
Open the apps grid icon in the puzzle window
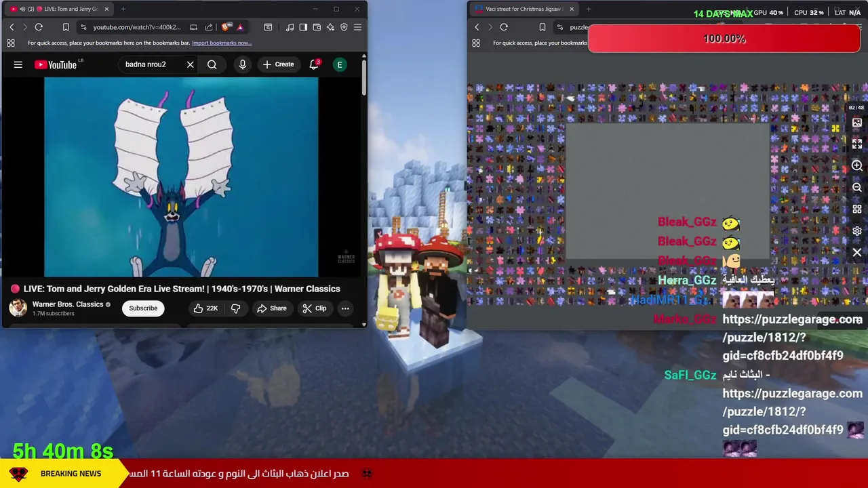pos(476,43)
